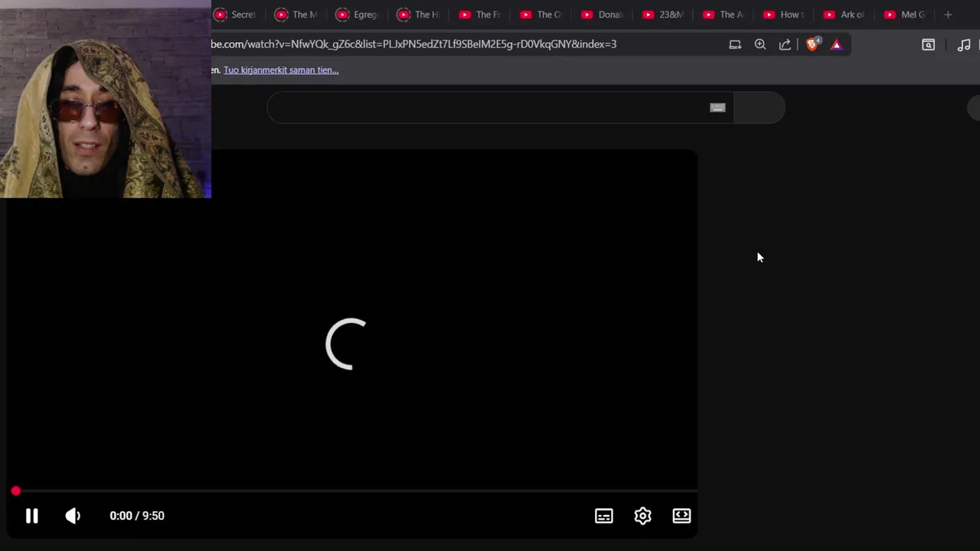Switch the video player to theater mode
Screen dimensions: 980x551
(681, 516)
